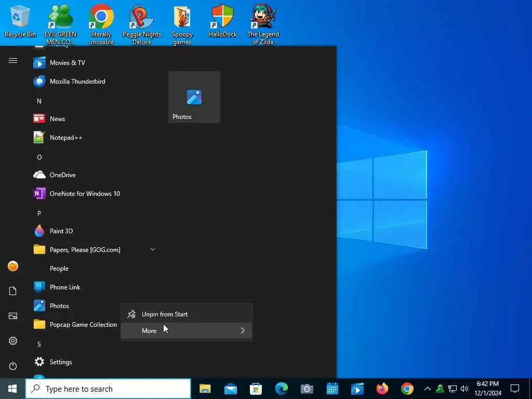Jump to letter O section header
The height and width of the screenshot is (399, 532).
coord(39,157)
